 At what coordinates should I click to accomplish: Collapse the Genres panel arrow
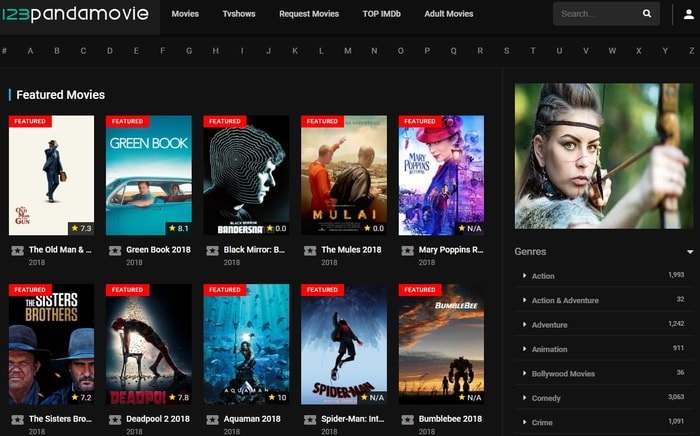coord(690,252)
